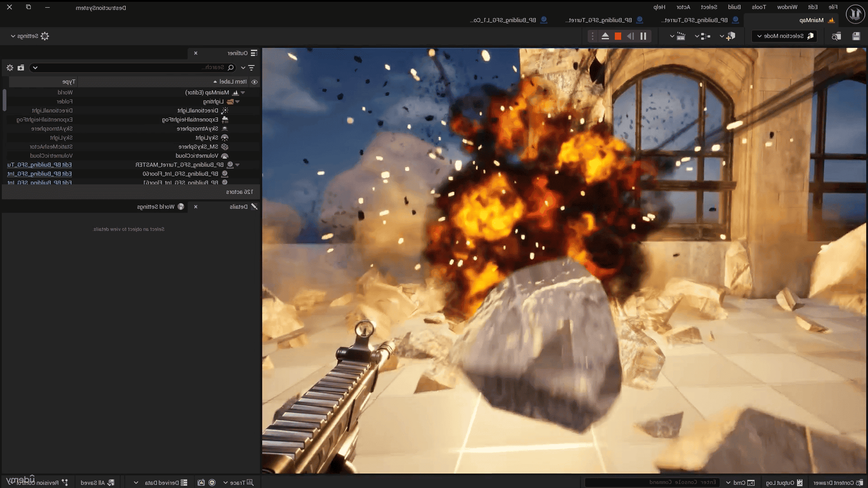Collapse the Lighting folder in Outliner

tap(238, 102)
